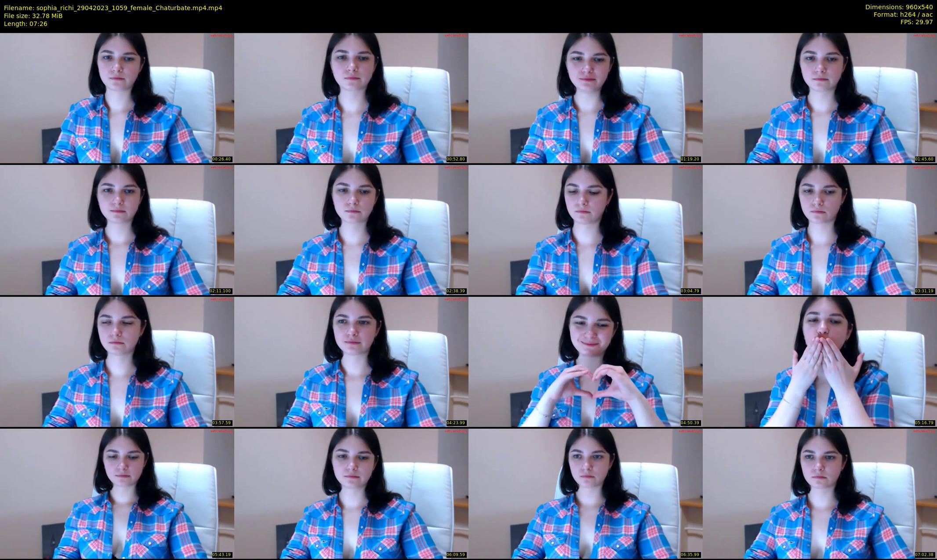Select the 06:09.59 thumbnail
Image resolution: width=937 pixels, height=560 pixels.
tap(351, 494)
